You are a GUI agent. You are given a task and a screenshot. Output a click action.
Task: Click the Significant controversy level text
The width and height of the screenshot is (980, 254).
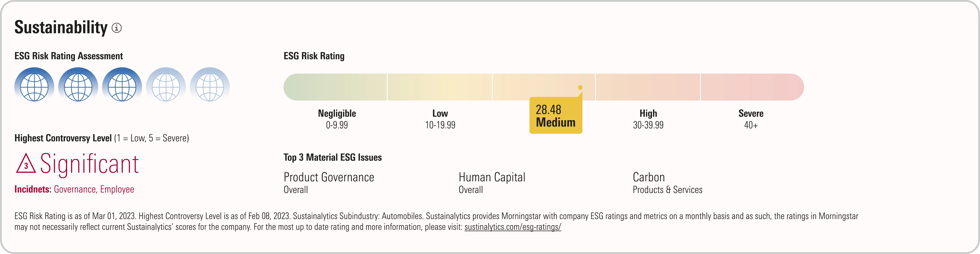pos(89,164)
